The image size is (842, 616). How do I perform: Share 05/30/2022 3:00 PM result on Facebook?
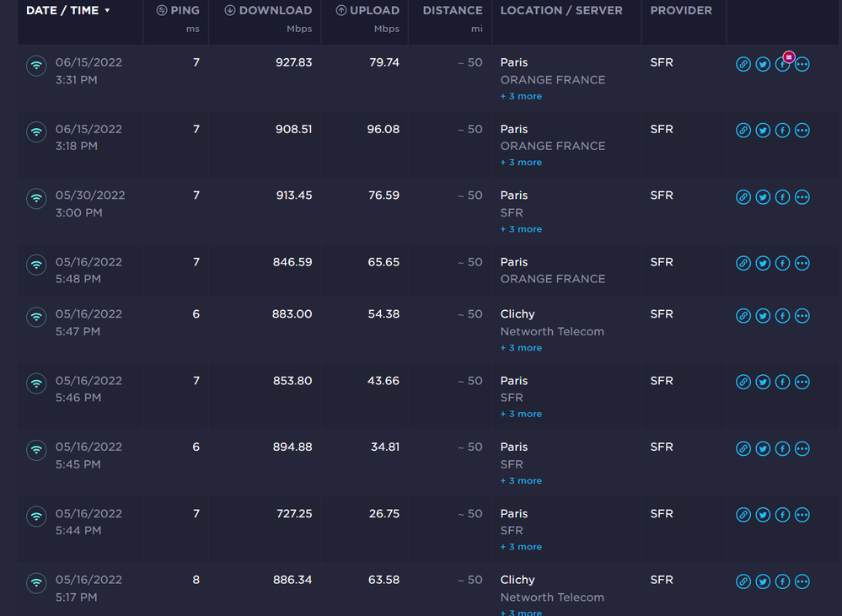(x=782, y=197)
